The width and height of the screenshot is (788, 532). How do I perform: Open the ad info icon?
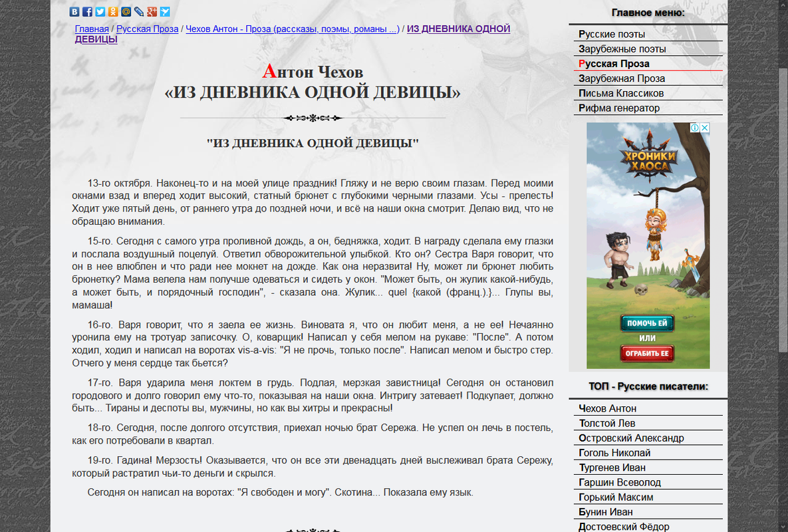pyautogui.click(x=694, y=128)
